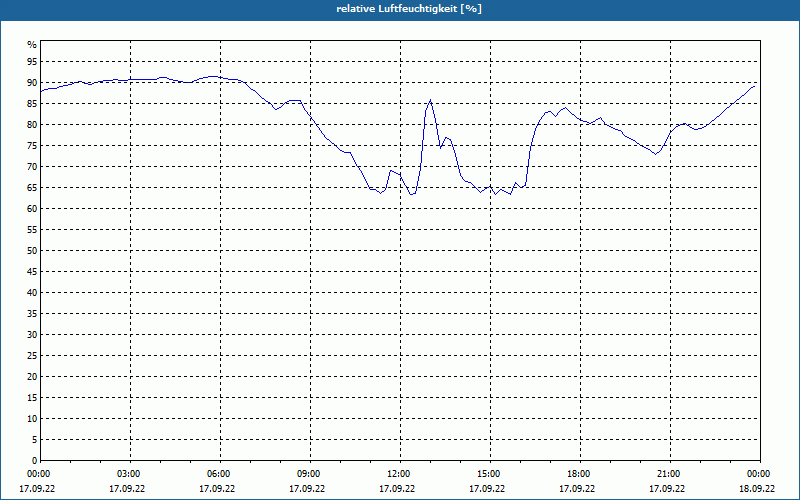Click the y-axis tick "40"
Screen dimensions: 800x500
point(32,293)
